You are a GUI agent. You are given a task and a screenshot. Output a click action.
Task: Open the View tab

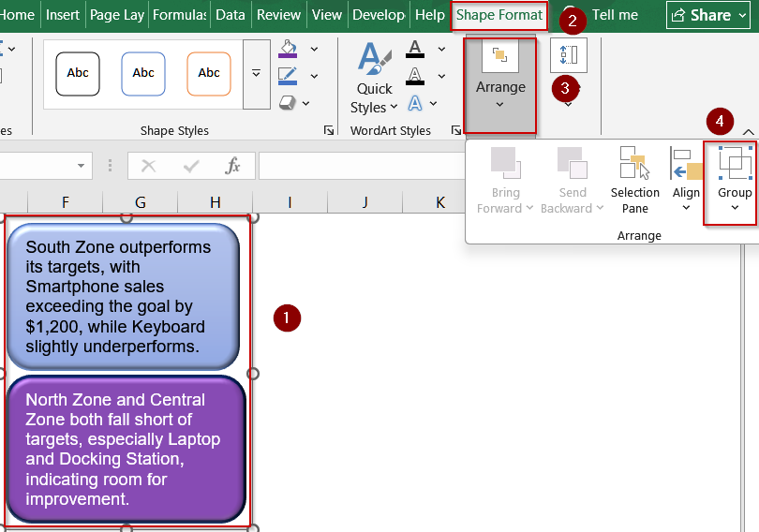tap(327, 15)
